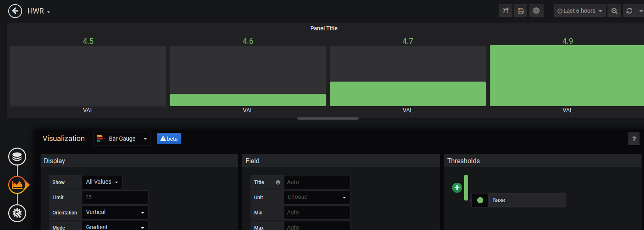Image resolution: width=644 pixels, height=230 pixels.
Task: Click the green threshold color bar
Action: 466,188
